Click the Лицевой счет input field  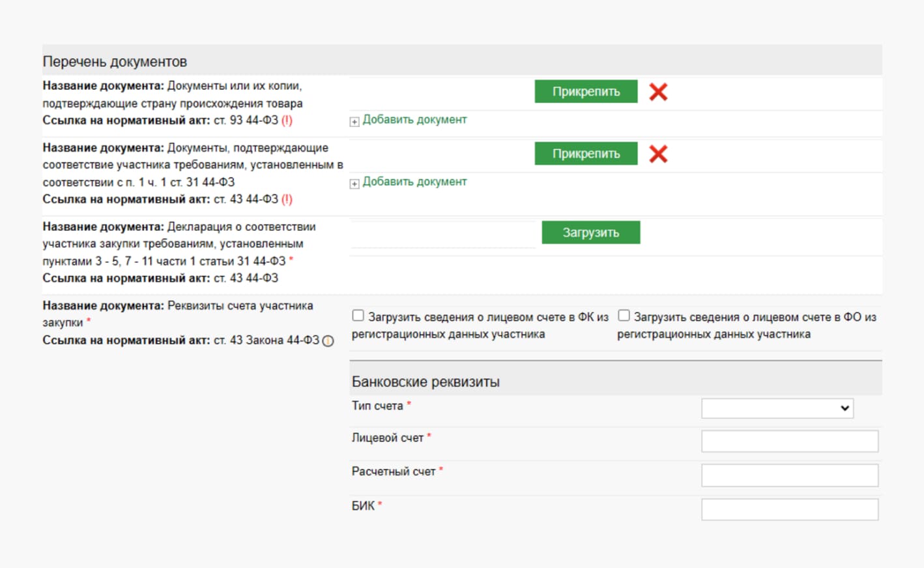point(790,441)
